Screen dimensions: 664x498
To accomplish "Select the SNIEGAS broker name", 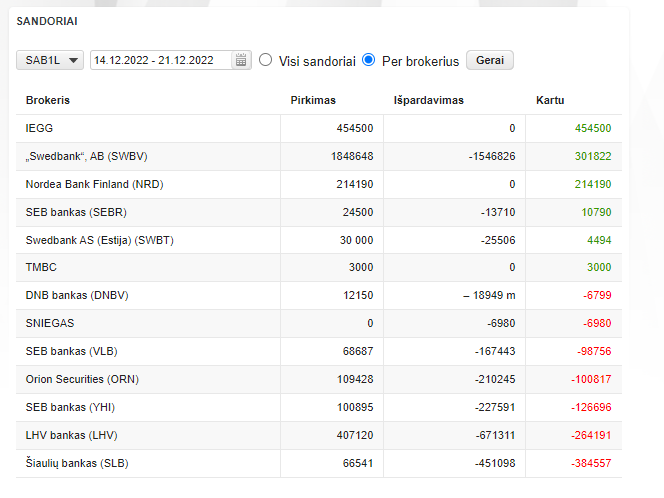I will pos(50,323).
